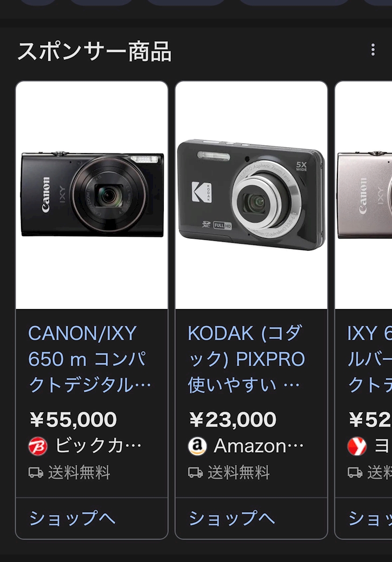Select the ¥23,000 price
Viewport: 392px width, 562px height.
pyautogui.click(x=232, y=420)
